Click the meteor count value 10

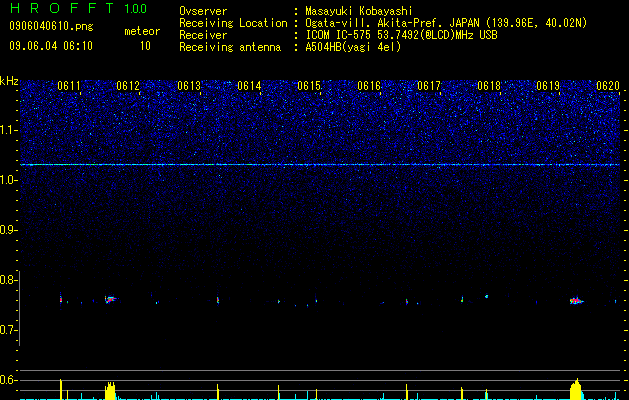145,46
